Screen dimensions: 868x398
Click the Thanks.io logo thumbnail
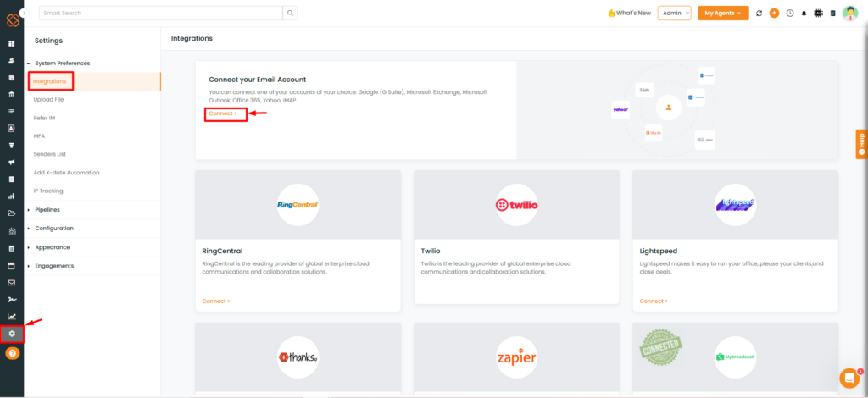coord(298,357)
